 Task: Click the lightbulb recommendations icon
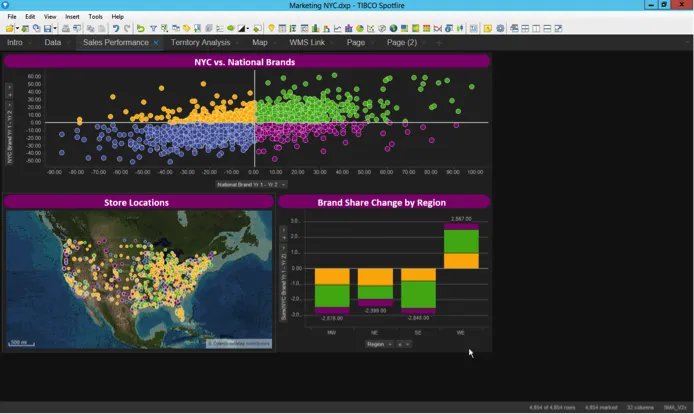(271, 28)
